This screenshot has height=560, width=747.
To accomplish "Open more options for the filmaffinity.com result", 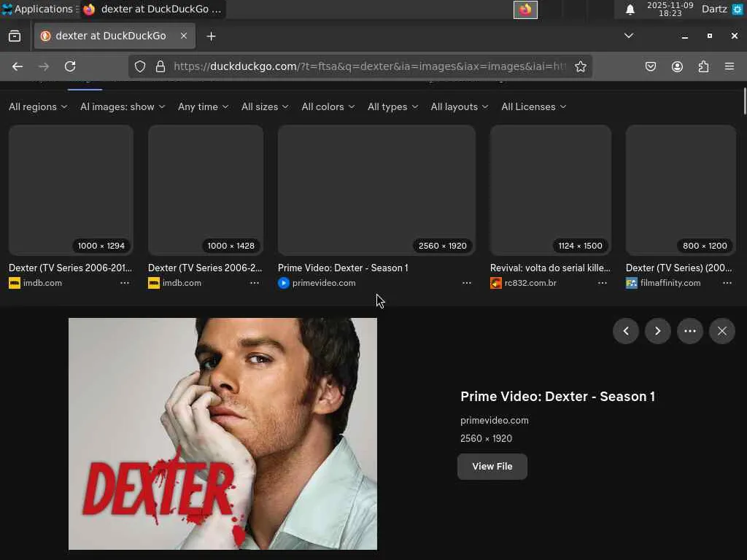I will pyautogui.click(x=727, y=283).
